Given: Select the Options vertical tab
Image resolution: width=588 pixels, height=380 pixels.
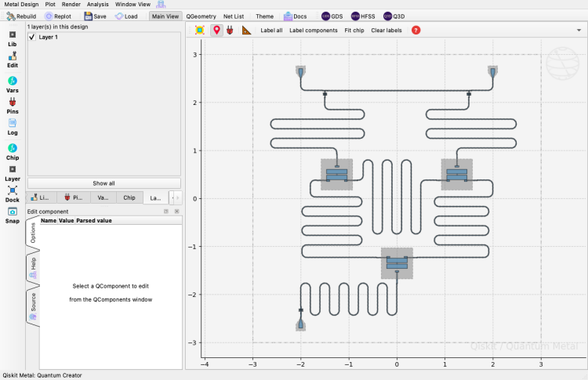Looking at the screenshot, I should point(33,233).
